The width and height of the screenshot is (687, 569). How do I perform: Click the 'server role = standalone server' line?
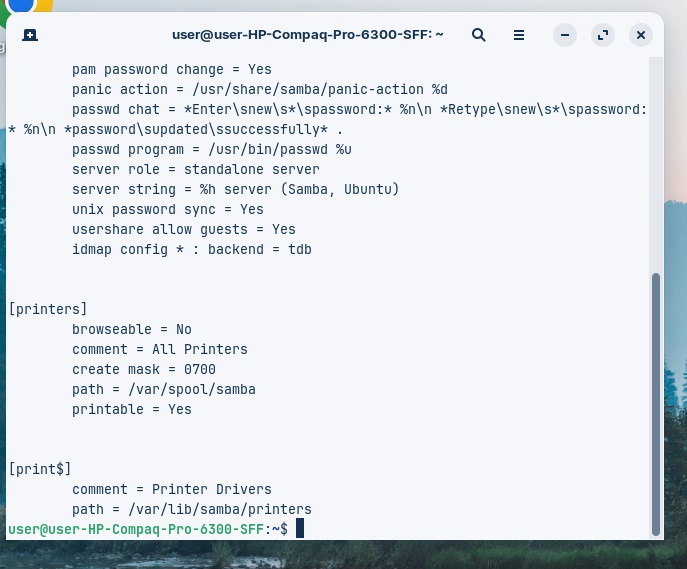point(195,169)
